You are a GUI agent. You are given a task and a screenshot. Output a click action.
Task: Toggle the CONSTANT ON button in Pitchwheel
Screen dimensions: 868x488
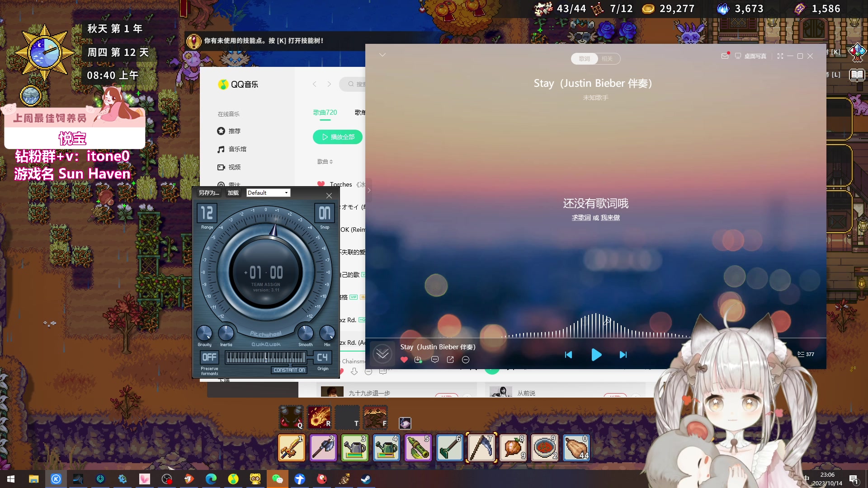290,369
